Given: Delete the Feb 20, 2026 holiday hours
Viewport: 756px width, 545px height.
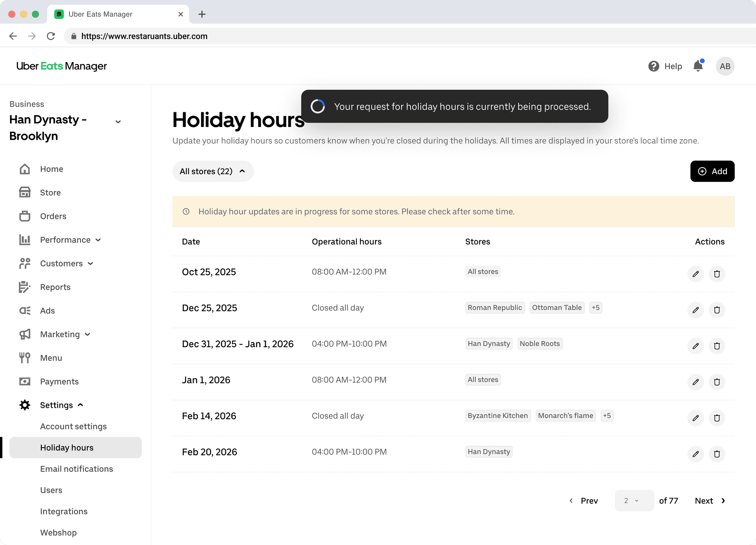Looking at the screenshot, I should tap(717, 454).
